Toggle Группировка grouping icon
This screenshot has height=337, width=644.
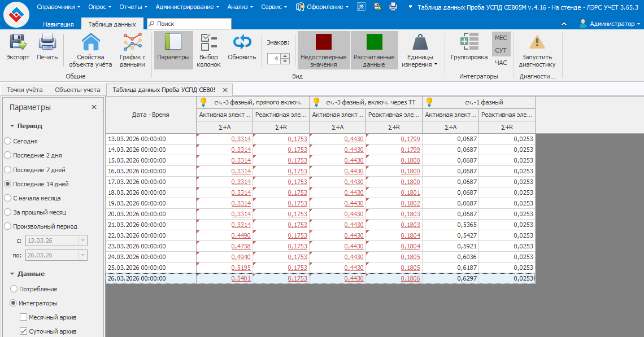pyautogui.click(x=469, y=43)
